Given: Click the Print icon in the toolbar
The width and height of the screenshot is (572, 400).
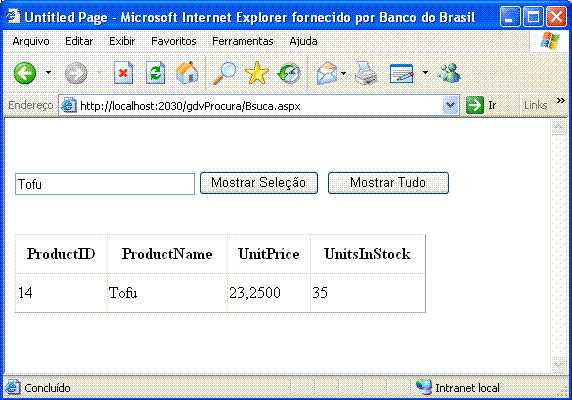Looking at the screenshot, I should click(366, 73).
